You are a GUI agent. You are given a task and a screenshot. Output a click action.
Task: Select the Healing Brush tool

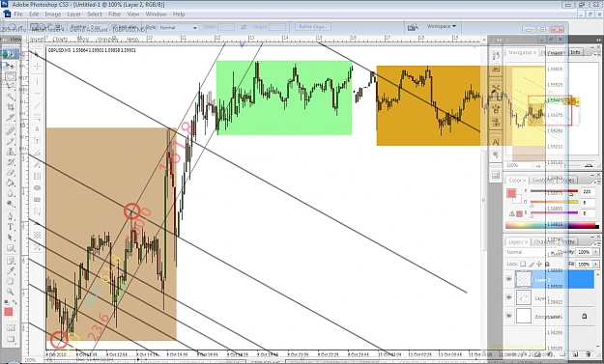point(10,130)
